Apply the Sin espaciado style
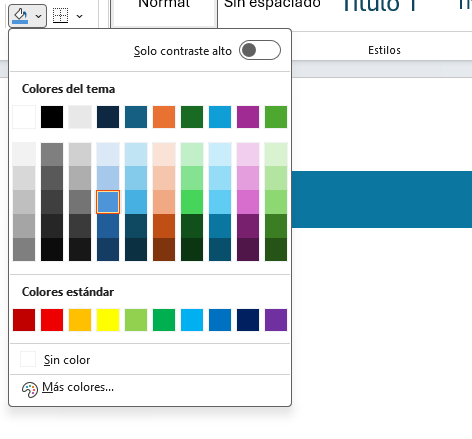The height and width of the screenshot is (439, 472). coord(272,5)
